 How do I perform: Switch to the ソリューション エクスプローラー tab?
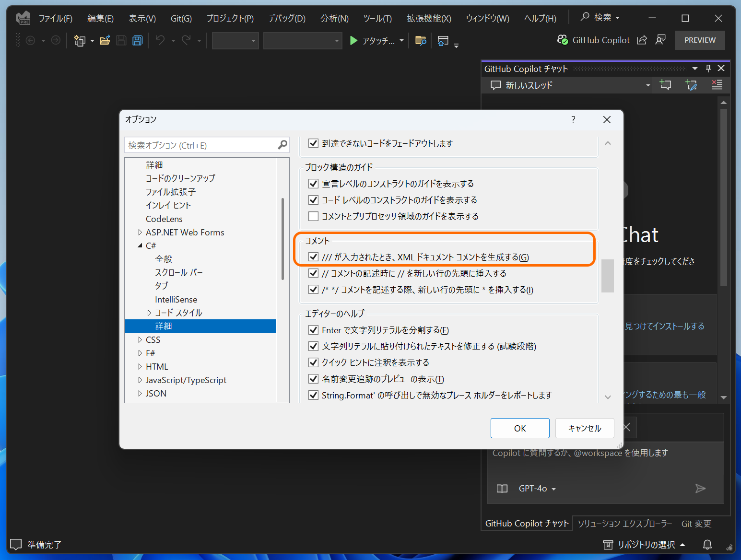624,523
